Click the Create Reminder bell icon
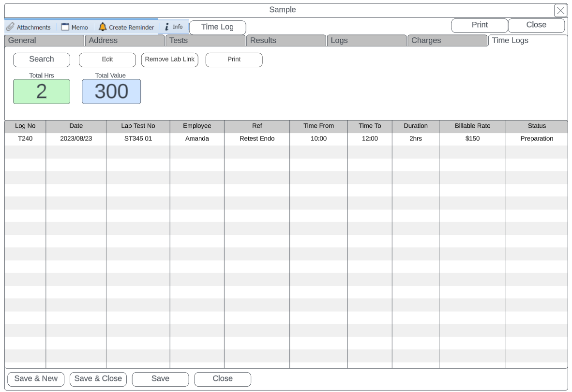 coord(103,27)
